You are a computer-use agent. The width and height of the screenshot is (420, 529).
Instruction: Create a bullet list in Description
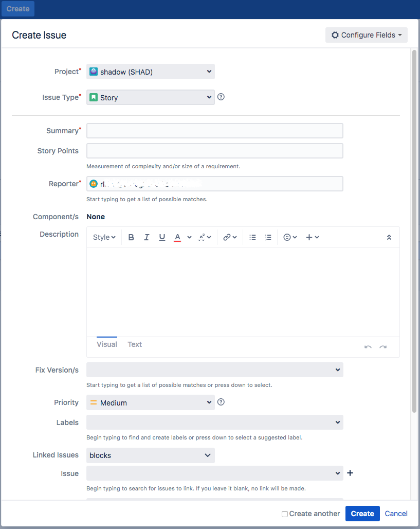pyautogui.click(x=252, y=237)
